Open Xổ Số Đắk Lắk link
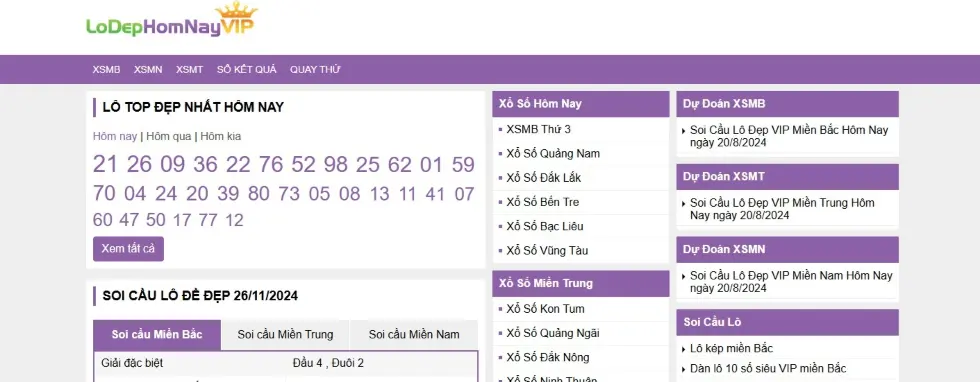This screenshot has height=382, width=980. [544, 178]
